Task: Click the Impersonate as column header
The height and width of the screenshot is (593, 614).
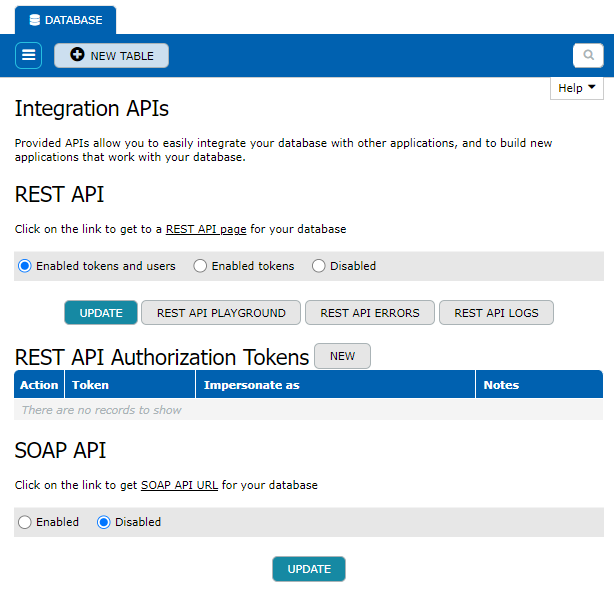Action: 335,385
